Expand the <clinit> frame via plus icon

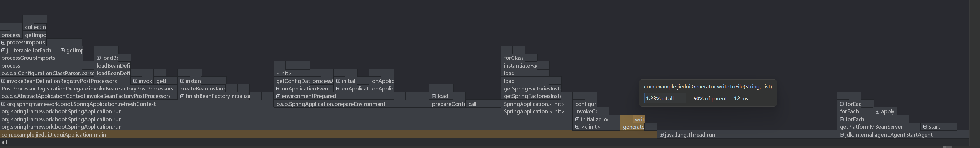click(x=577, y=127)
